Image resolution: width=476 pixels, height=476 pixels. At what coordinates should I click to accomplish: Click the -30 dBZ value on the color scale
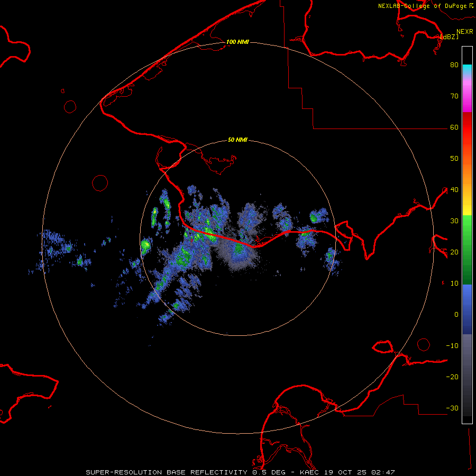pos(452,408)
